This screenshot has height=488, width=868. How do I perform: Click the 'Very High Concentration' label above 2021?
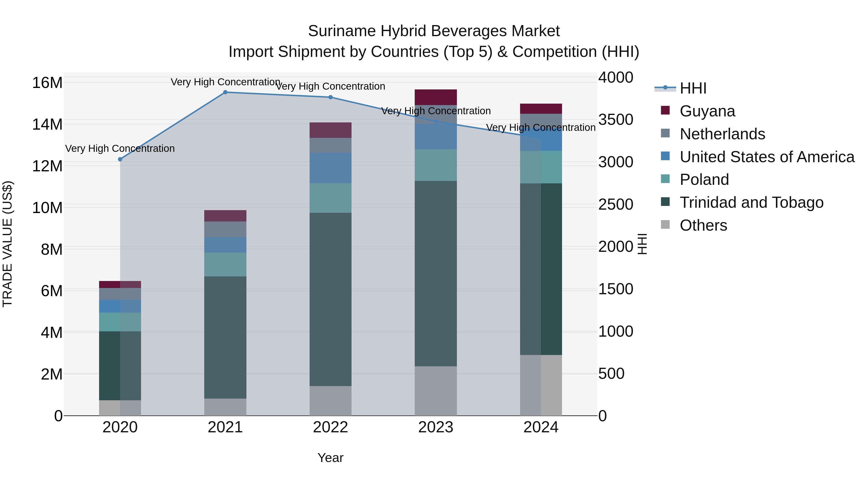click(x=225, y=82)
